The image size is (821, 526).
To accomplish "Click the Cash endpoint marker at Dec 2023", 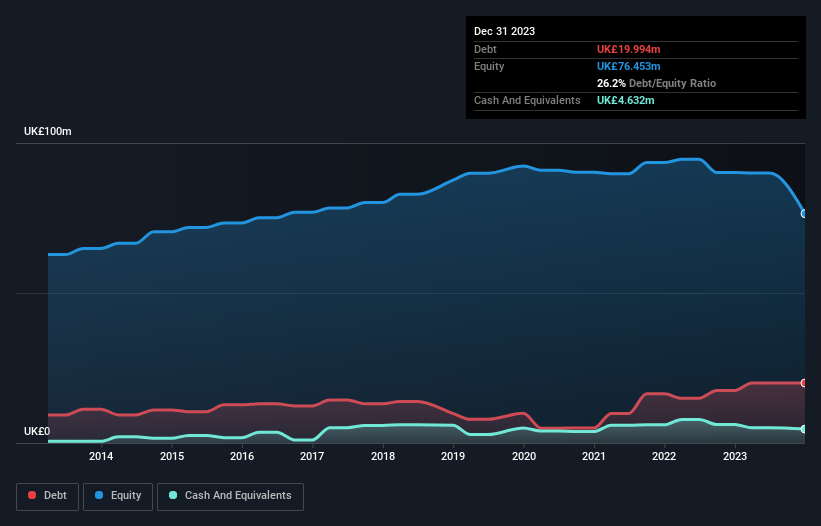I will coord(804,429).
